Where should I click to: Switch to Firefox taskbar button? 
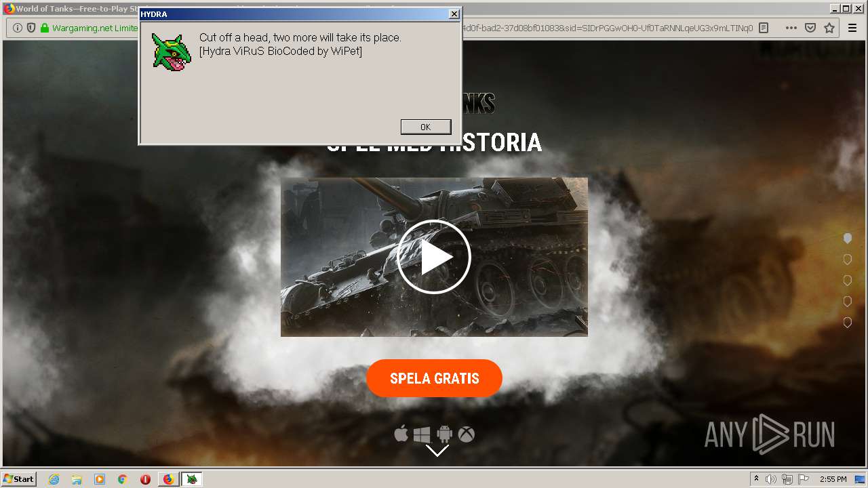[x=168, y=479]
